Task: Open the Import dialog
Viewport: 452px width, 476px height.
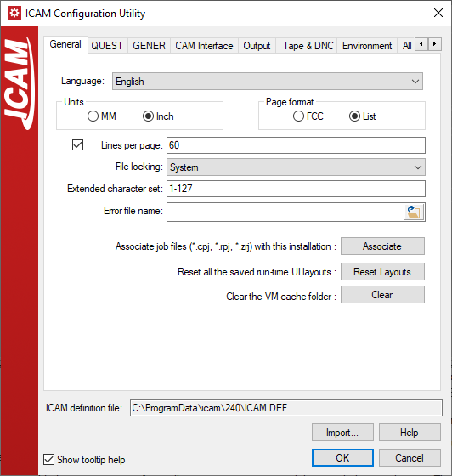Action: point(342,433)
